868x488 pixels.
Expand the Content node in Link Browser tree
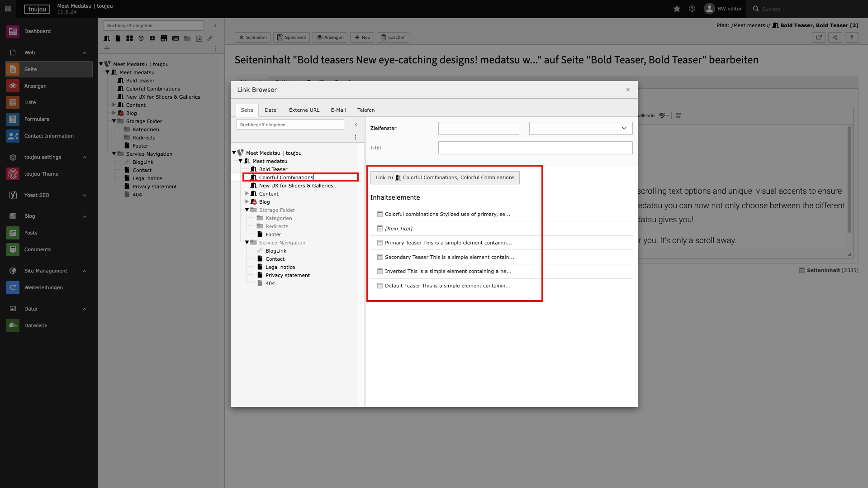[247, 194]
